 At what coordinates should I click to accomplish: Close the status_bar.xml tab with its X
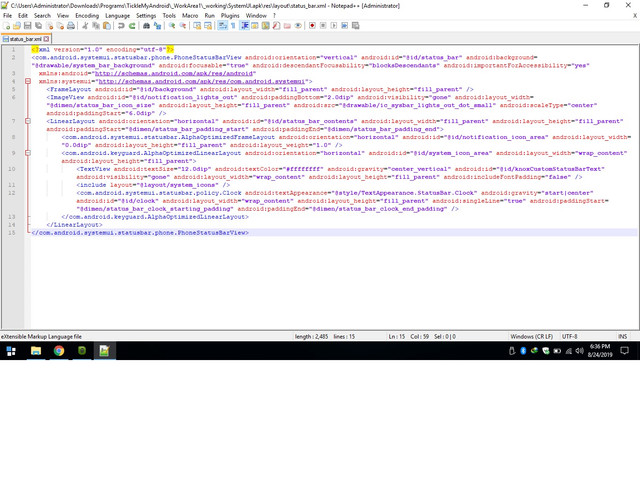coord(47,39)
